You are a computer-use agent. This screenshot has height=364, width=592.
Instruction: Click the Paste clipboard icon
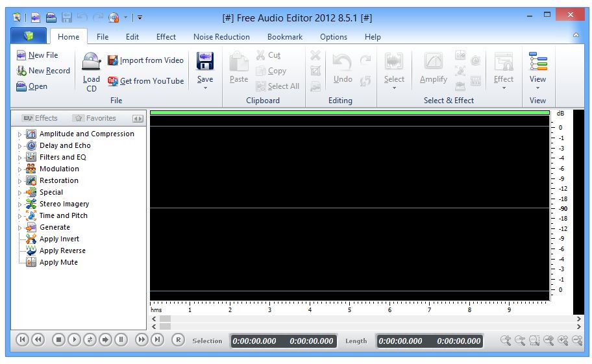click(x=239, y=62)
